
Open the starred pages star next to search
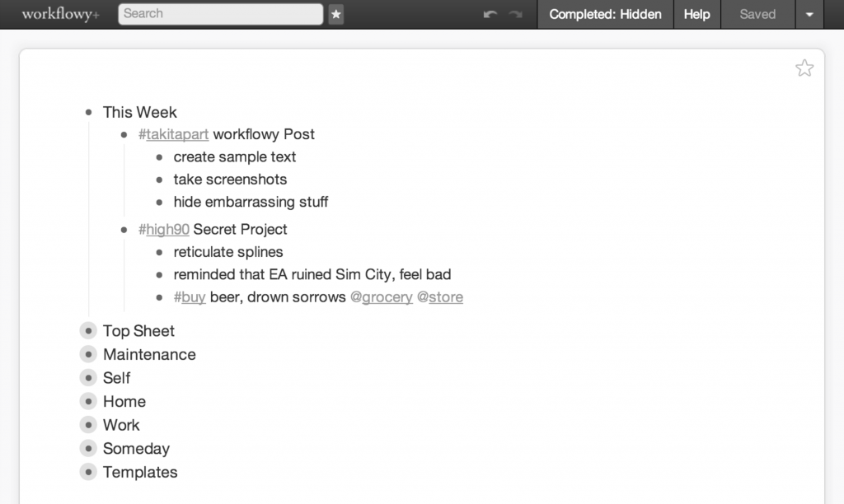[335, 14]
